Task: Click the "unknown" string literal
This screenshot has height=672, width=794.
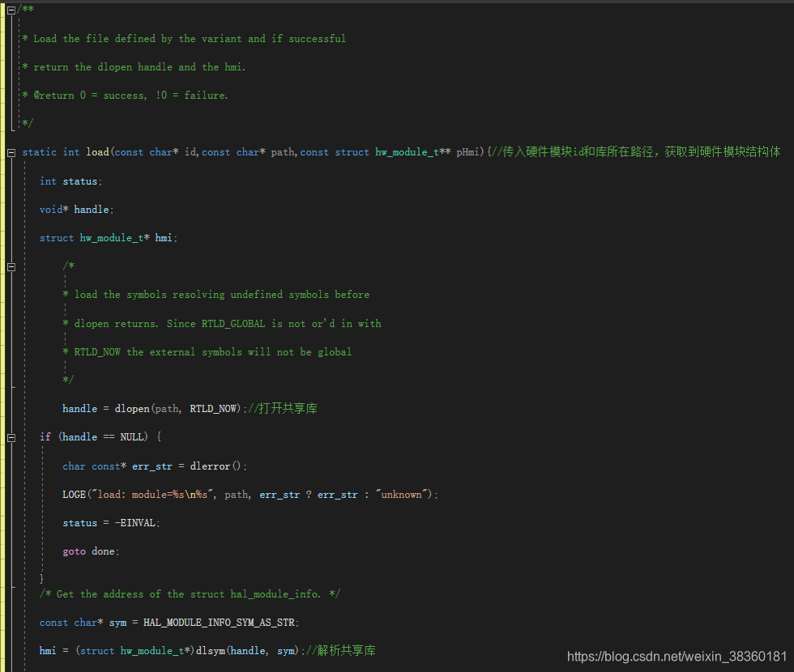Action: point(403,495)
